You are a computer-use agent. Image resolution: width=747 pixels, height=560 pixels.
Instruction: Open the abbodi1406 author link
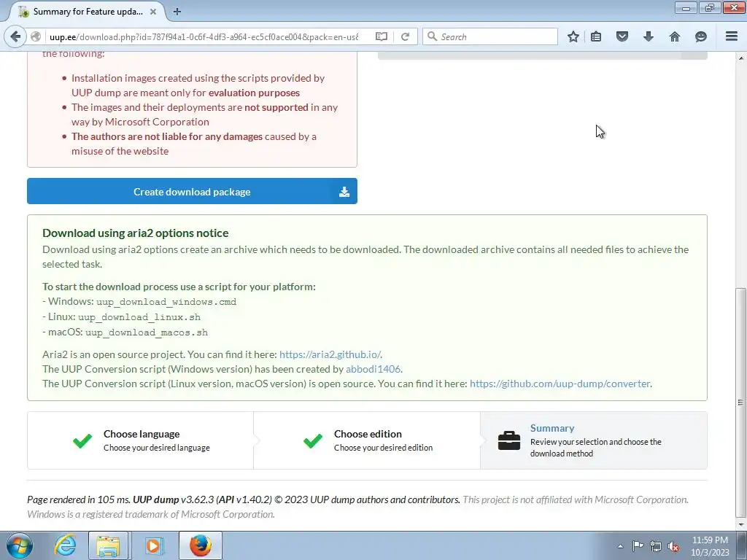point(373,369)
